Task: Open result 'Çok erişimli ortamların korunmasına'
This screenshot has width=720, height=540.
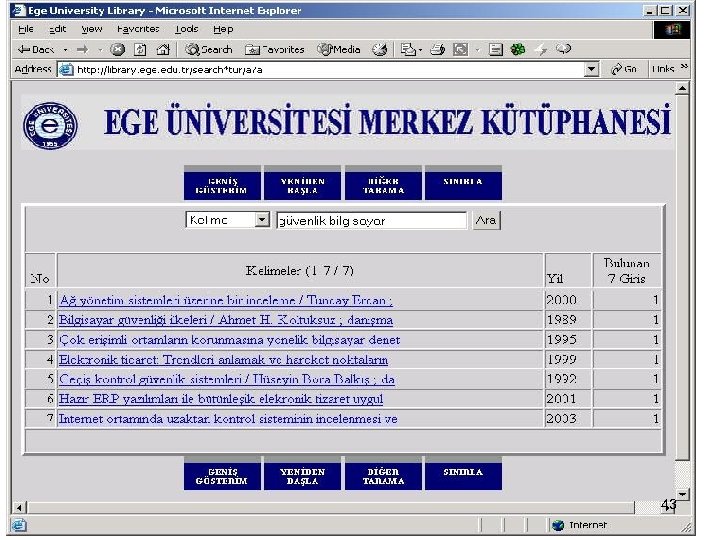Action: coord(229,340)
